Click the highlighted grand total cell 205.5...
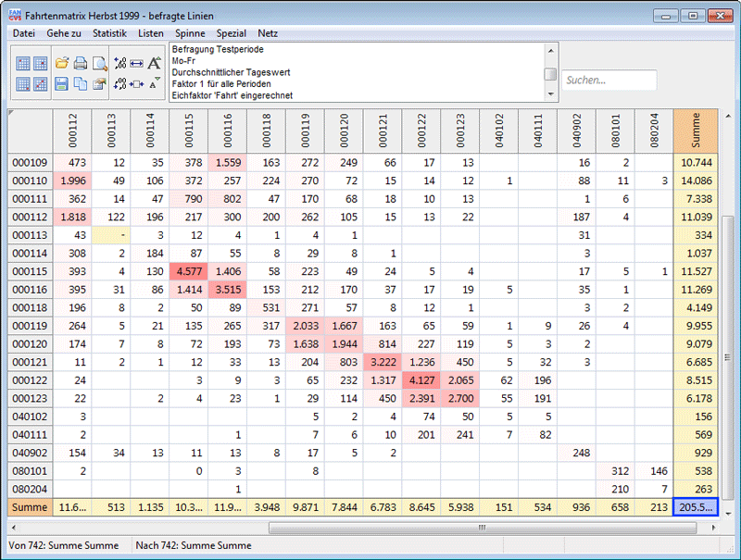 696,507
